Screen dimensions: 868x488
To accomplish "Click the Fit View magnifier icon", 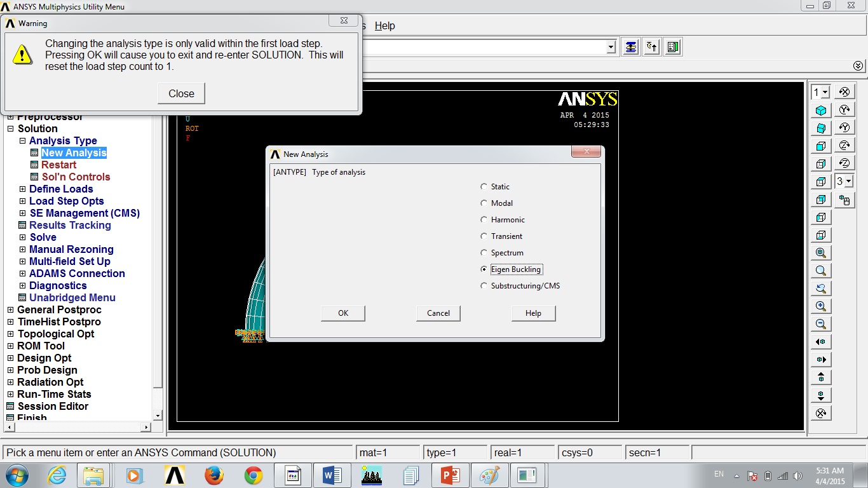I will (820, 253).
